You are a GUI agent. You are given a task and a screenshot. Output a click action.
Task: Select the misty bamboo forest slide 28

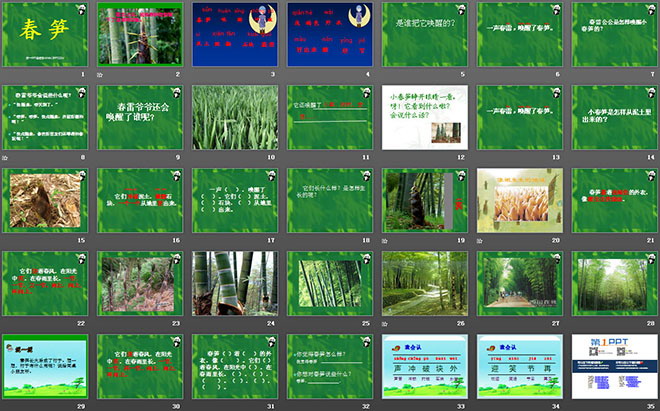tap(614, 283)
